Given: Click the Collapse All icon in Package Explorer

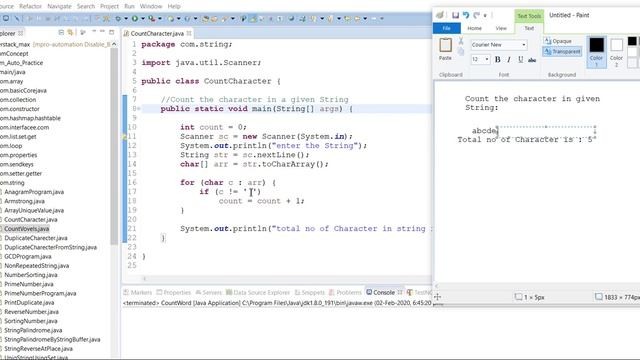Looking at the screenshot, I should click(x=61, y=33).
